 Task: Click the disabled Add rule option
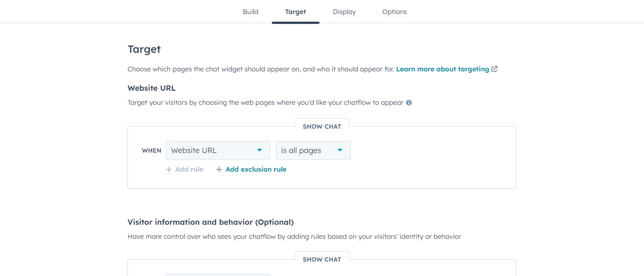point(189,169)
